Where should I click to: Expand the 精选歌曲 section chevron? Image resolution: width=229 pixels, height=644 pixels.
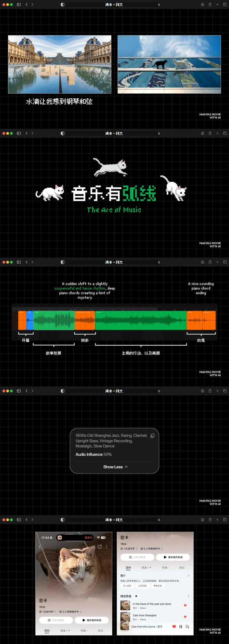click(188, 596)
